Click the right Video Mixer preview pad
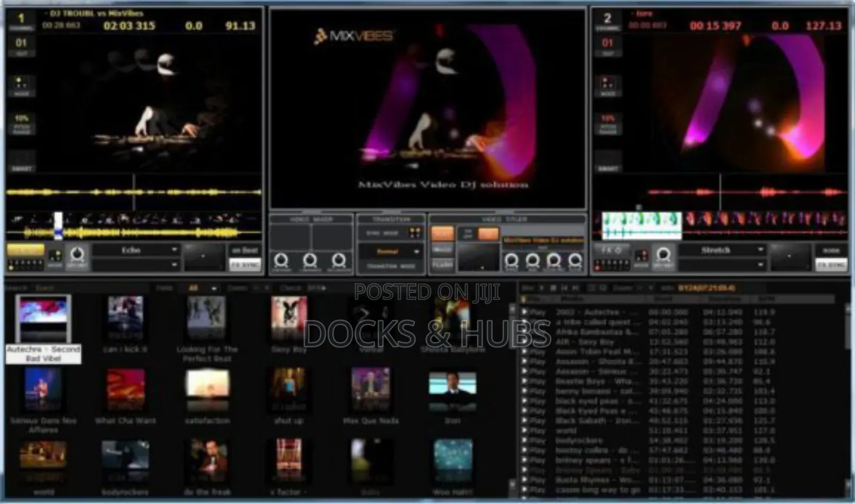The height and width of the screenshot is (504, 855). pos(331,237)
